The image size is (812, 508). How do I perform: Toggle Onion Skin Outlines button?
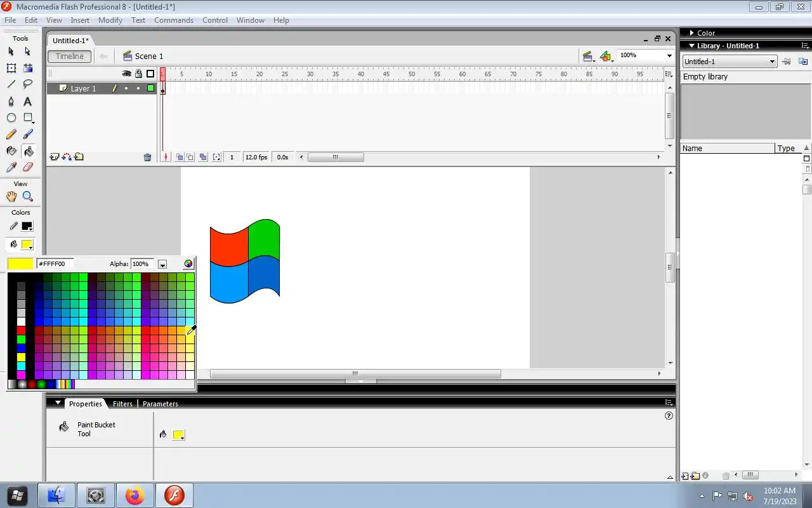[190, 157]
